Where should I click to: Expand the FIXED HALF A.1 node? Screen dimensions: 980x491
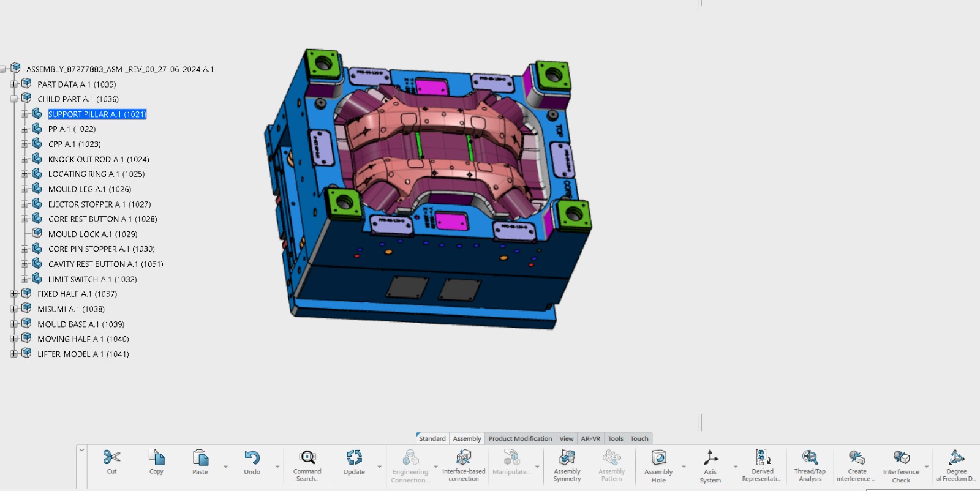tap(14, 294)
